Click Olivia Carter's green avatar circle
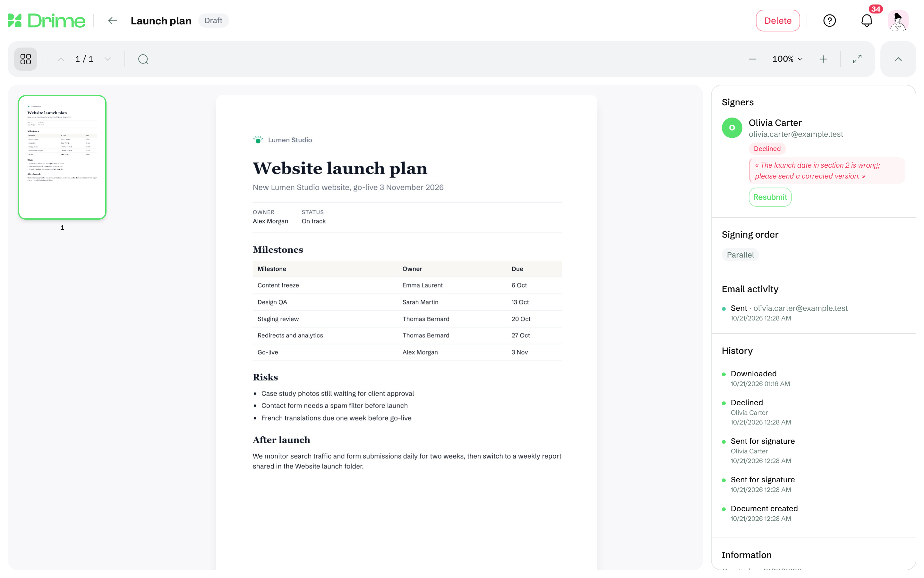Screen dimensions: 924x578 coord(732,128)
